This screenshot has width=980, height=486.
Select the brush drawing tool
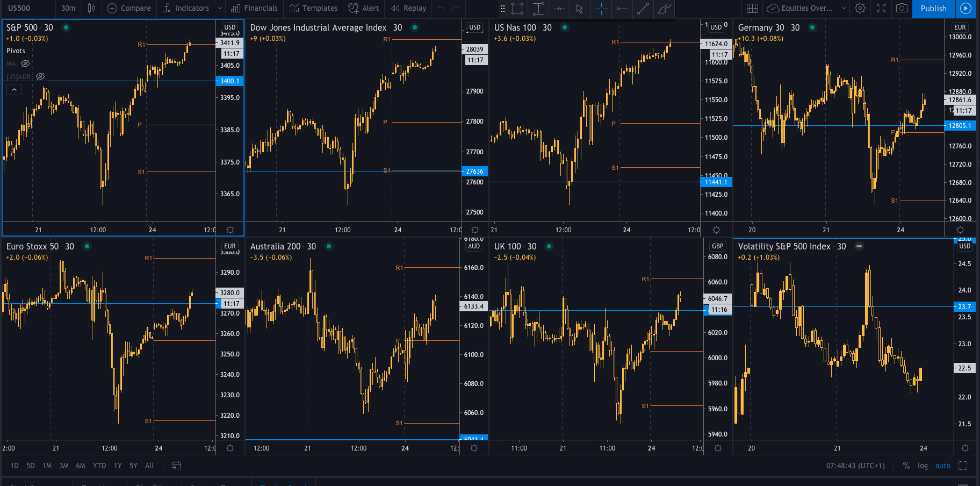coord(664,8)
